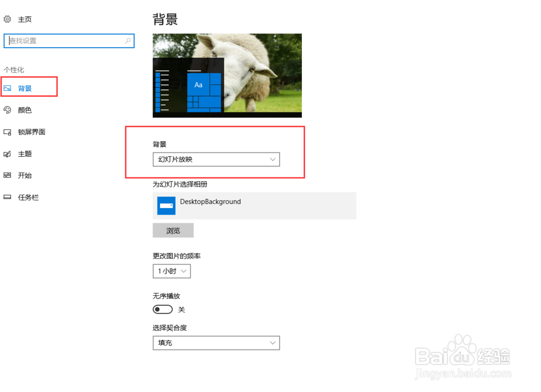This screenshot has width=541, height=392.
Task: Toggle the 无序播放 shuffle switch
Action: point(162,309)
